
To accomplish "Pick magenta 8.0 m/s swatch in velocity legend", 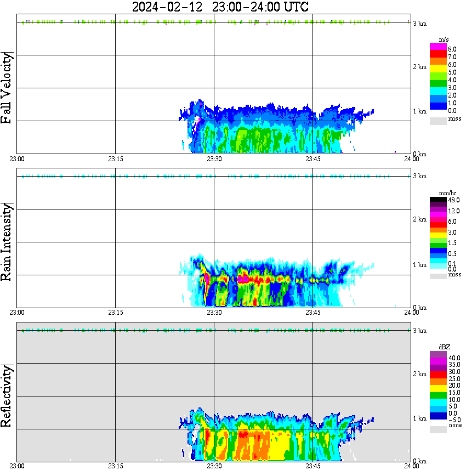I will (x=438, y=47).
